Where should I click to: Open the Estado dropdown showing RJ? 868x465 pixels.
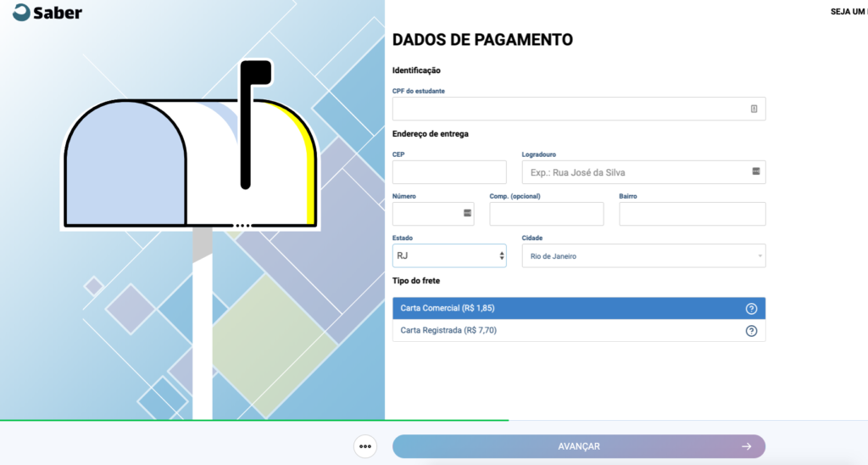click(449, 255)
